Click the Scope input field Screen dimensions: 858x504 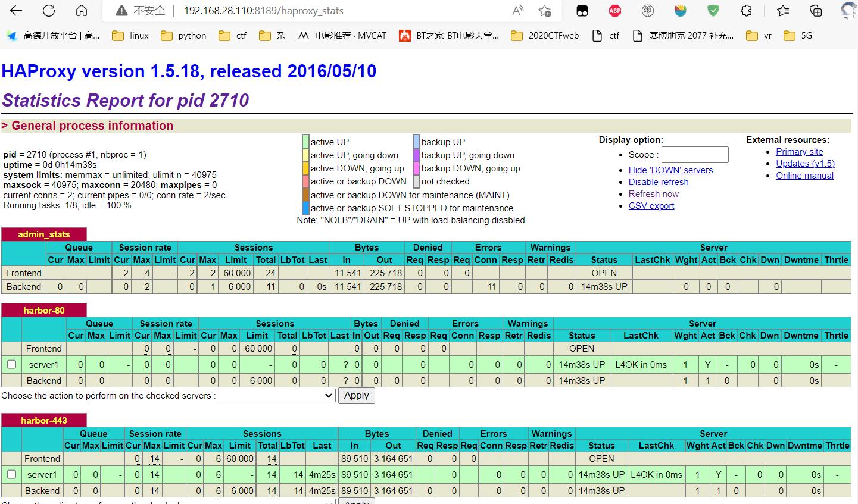[x=695, y=155]
